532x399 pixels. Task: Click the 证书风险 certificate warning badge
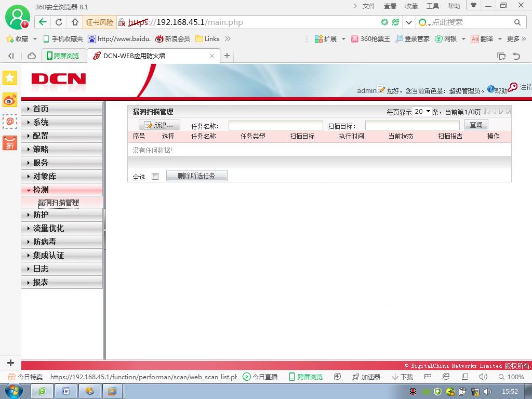[100, 22]
